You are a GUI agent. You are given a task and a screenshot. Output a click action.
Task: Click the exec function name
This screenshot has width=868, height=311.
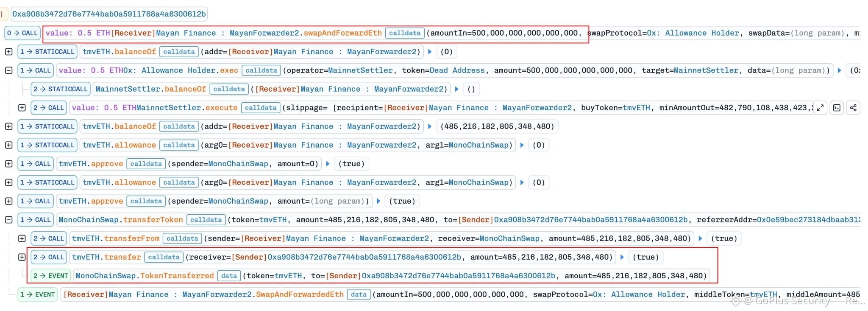point(229,70)
